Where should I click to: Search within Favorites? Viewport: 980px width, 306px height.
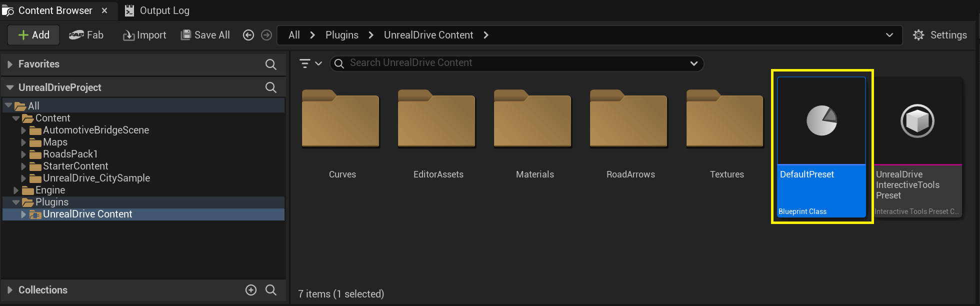270,64
